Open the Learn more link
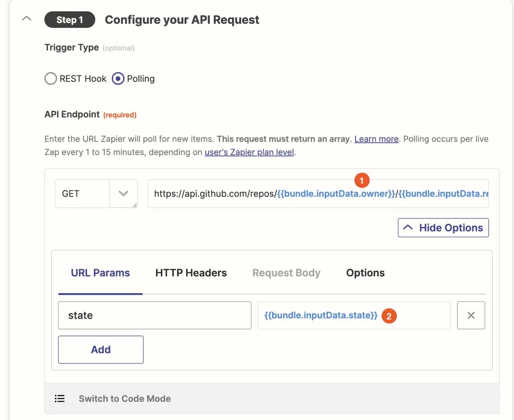 click(376, 139)
